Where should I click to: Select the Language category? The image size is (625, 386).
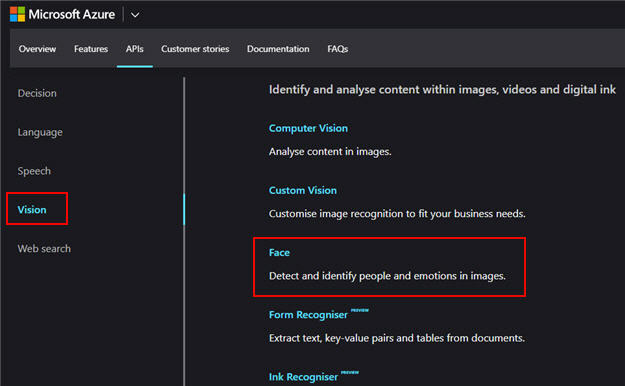coord(40,132)
